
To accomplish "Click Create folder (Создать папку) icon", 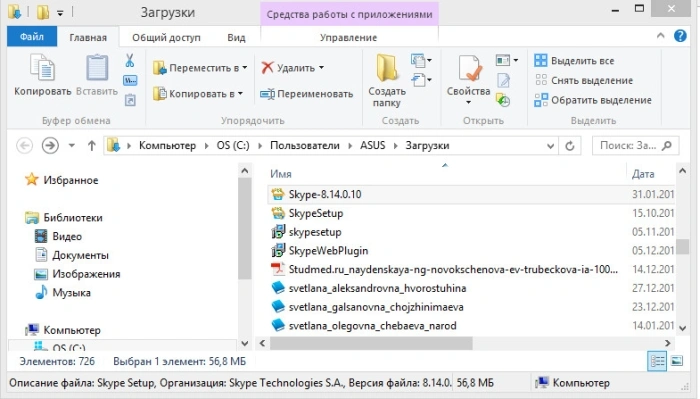I will click(387, 68).
